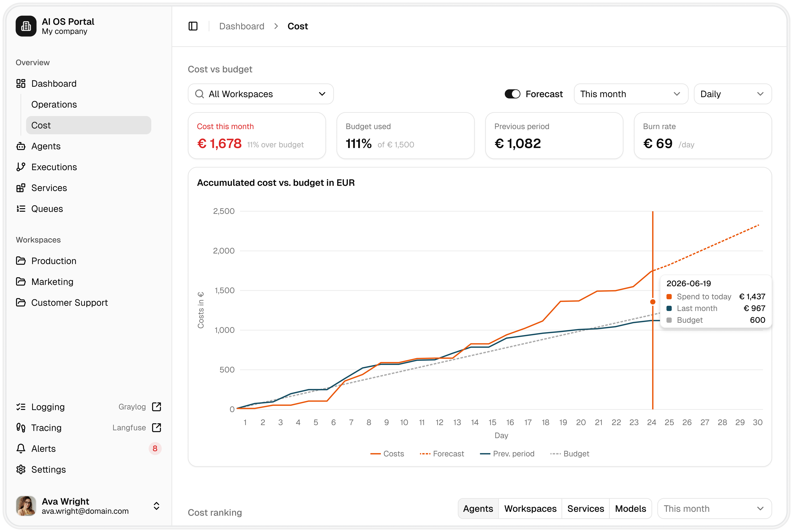Collapse sidebar with the panel toggle icon
This screenshot has height=532, width=793.
(x=193, y=26)
